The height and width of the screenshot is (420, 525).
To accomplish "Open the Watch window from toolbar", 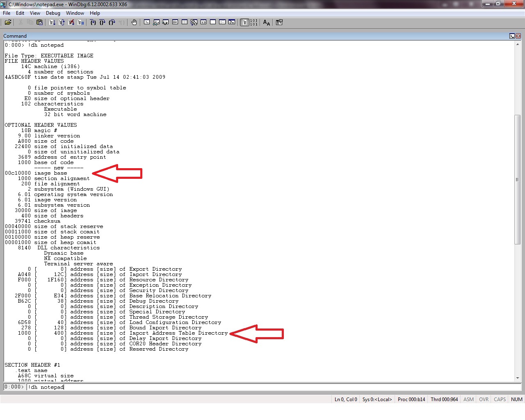I will [156, 23].
